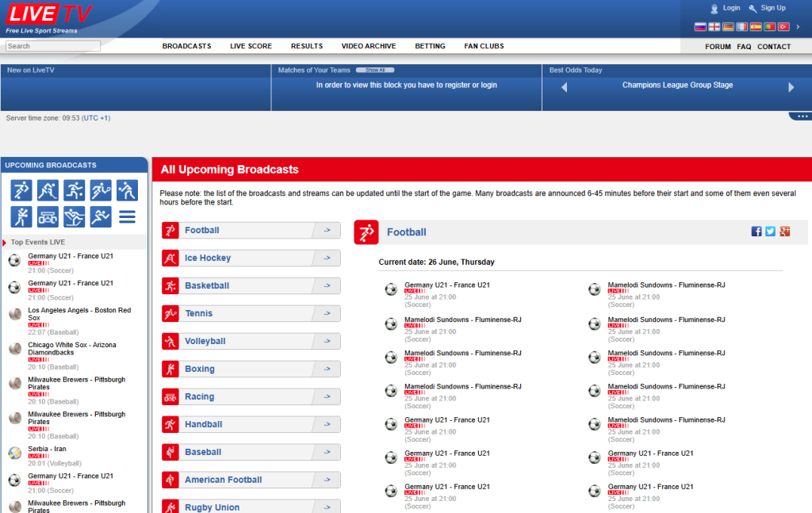Click the Rugby Union red category icon
This screenshot has width=812, height=513.
[170, 507]
